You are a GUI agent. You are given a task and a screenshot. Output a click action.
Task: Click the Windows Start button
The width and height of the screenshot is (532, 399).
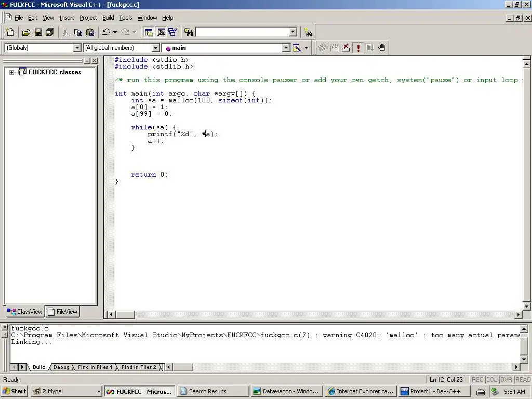(x=14, y=391)
